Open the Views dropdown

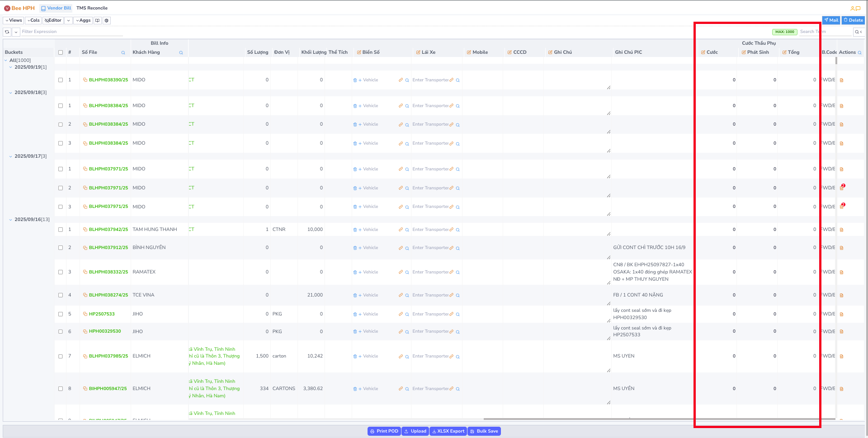pos(13,20)
